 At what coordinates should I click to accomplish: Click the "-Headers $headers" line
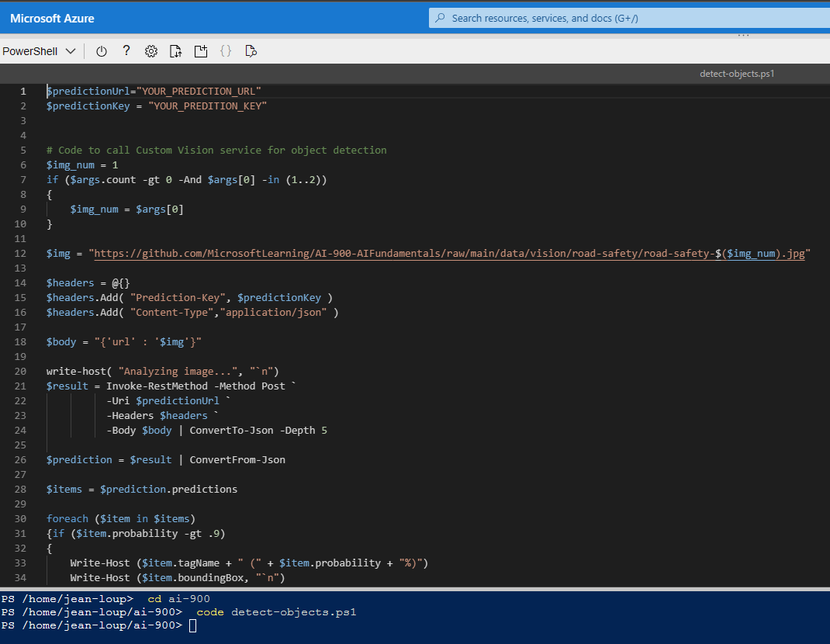click(x=162, y=416)
